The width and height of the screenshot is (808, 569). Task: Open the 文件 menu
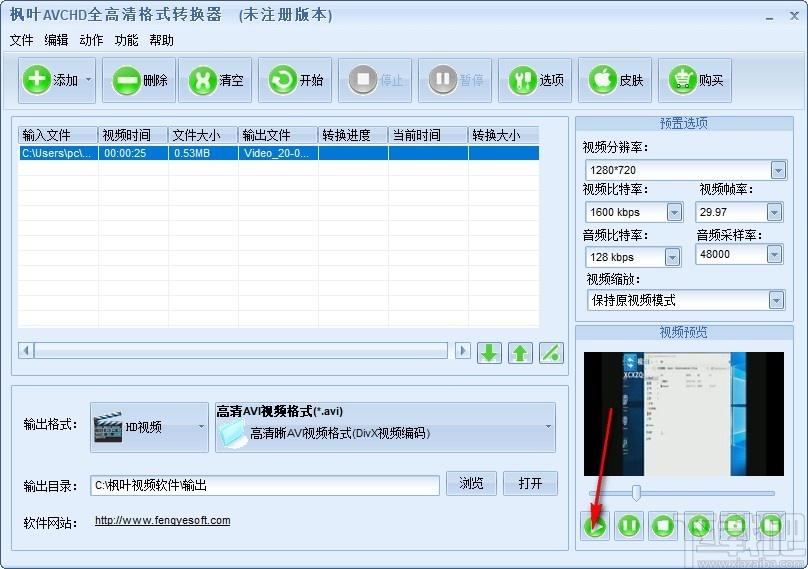[x=22, y=40]
